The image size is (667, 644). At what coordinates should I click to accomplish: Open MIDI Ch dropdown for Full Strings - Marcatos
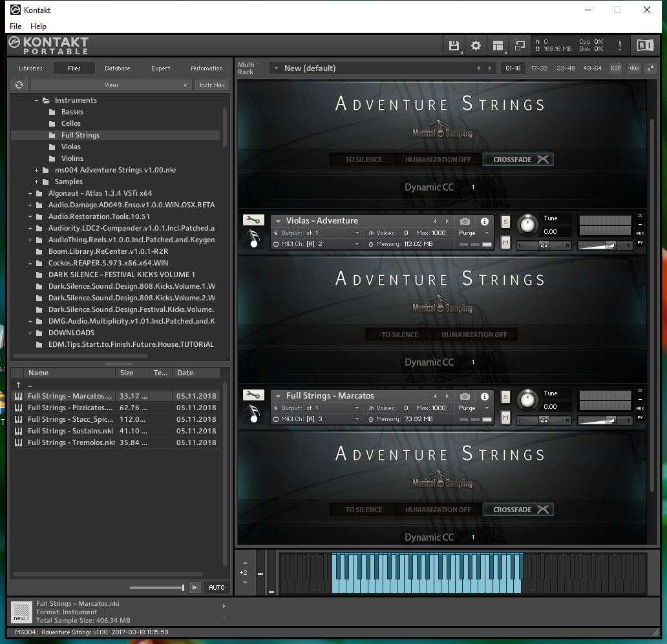point(319,419)
